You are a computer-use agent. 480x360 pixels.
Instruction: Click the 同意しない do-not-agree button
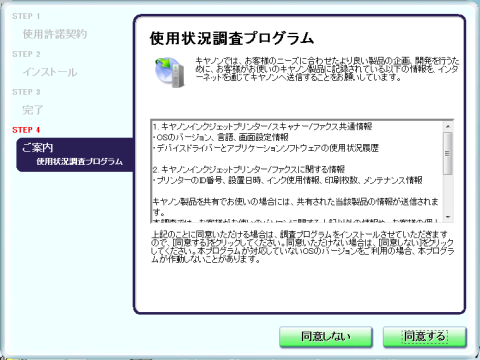click(x=326, y=337)
